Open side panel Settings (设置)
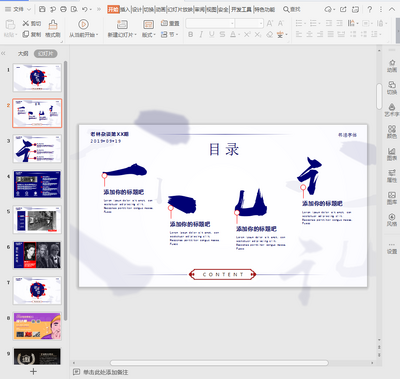Image resolution: width=400 pixels, height=379 pixels. [392, 248]
